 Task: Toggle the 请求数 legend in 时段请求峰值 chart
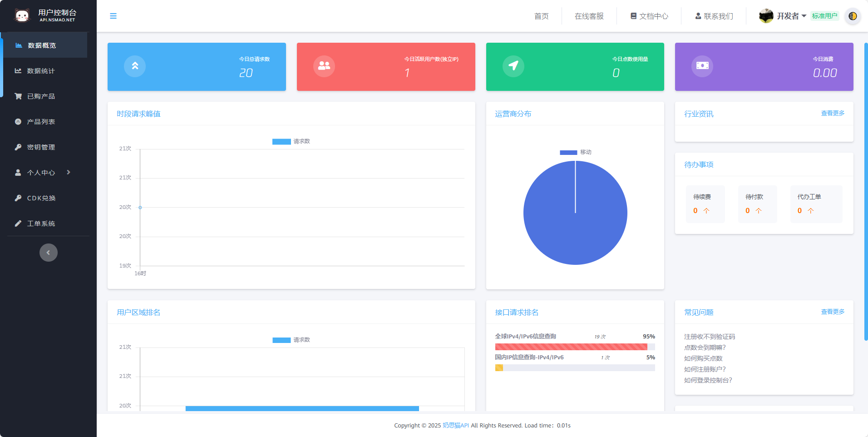pyautogui.click(x=291, y=141)
